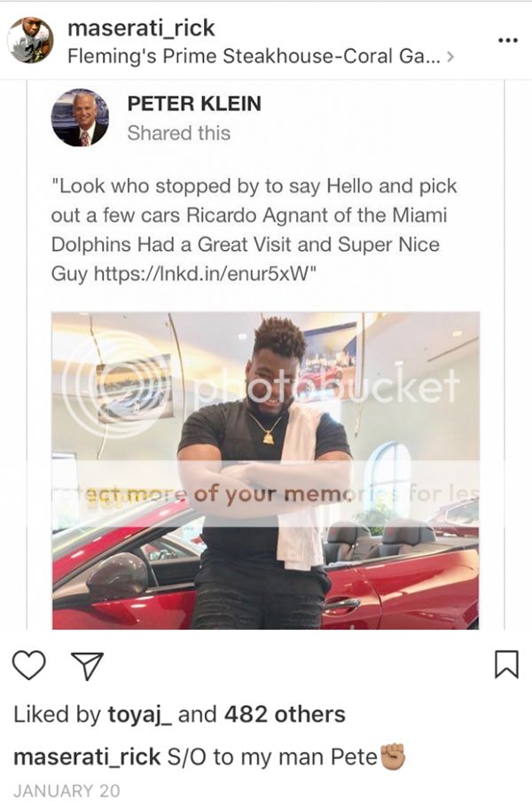The image size is (532, 807).
Task: Tap the paper plane share icon
Action: click(87, 665)
